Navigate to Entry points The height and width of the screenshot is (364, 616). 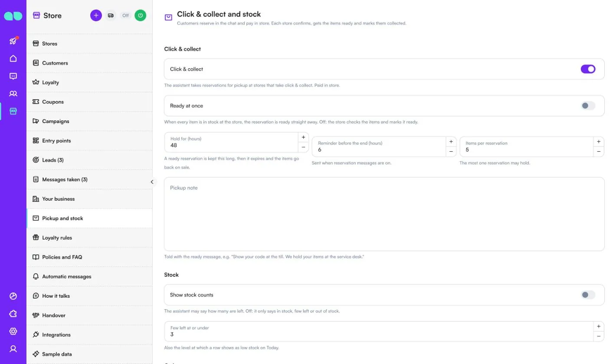89,140
